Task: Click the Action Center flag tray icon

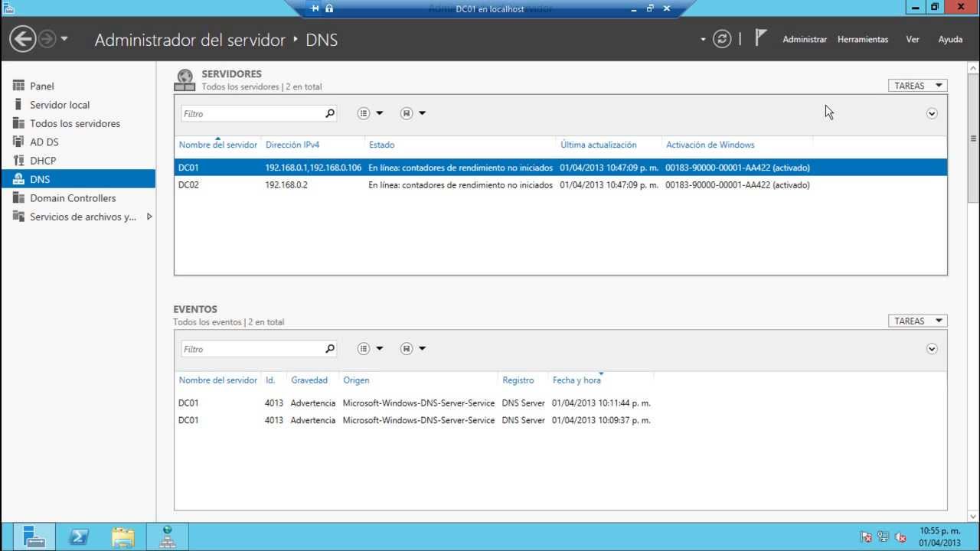Action: tap(866, 537)
